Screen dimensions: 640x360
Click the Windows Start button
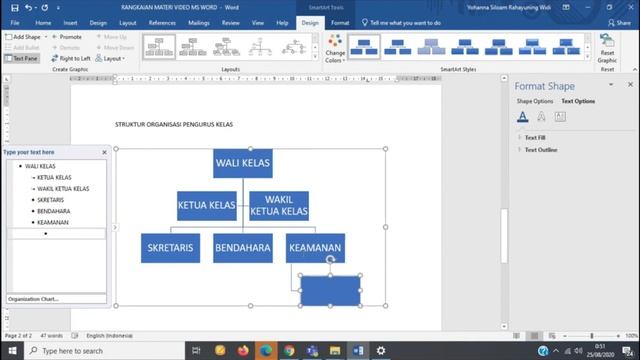pos(12,351)
